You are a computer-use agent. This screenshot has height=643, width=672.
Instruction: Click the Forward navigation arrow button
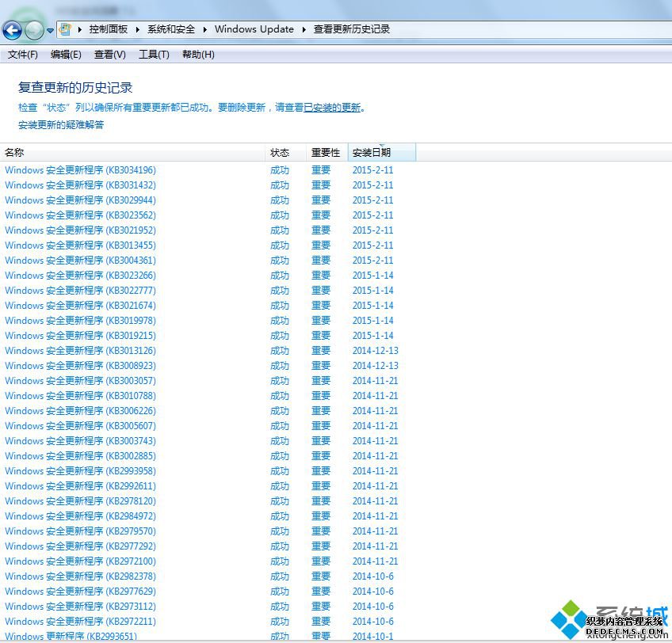34,30
